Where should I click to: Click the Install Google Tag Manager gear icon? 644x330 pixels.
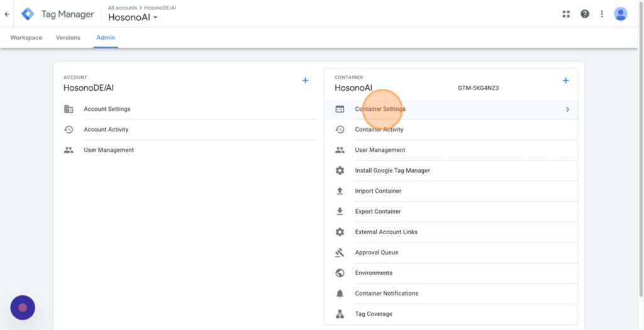[340, 170]
